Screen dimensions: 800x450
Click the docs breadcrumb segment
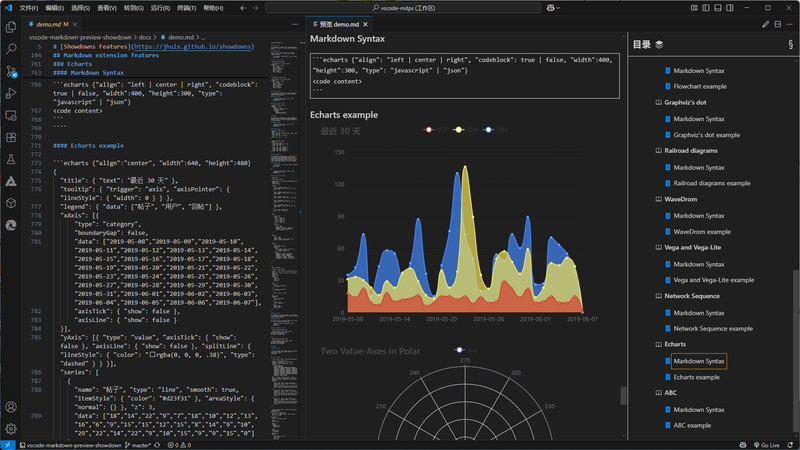145,37
